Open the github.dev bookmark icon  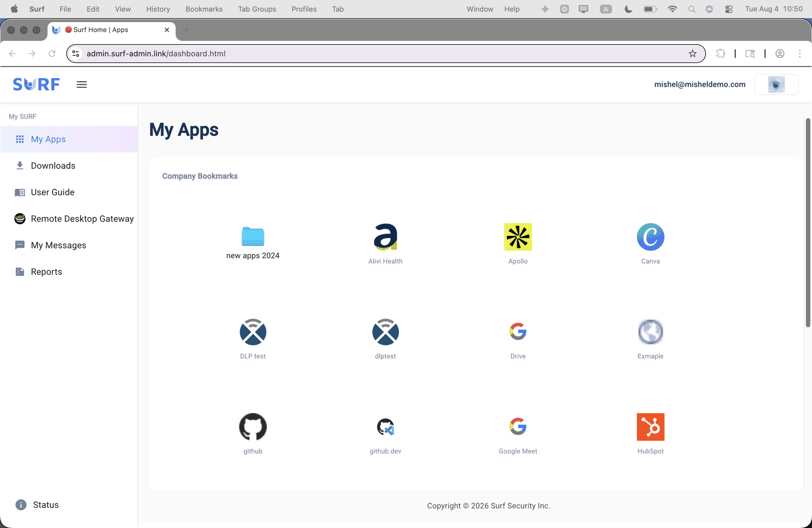click(386, 427)
